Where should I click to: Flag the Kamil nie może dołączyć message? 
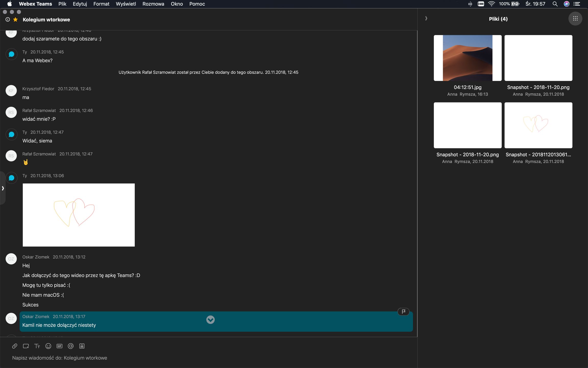(x=403, y=312)
